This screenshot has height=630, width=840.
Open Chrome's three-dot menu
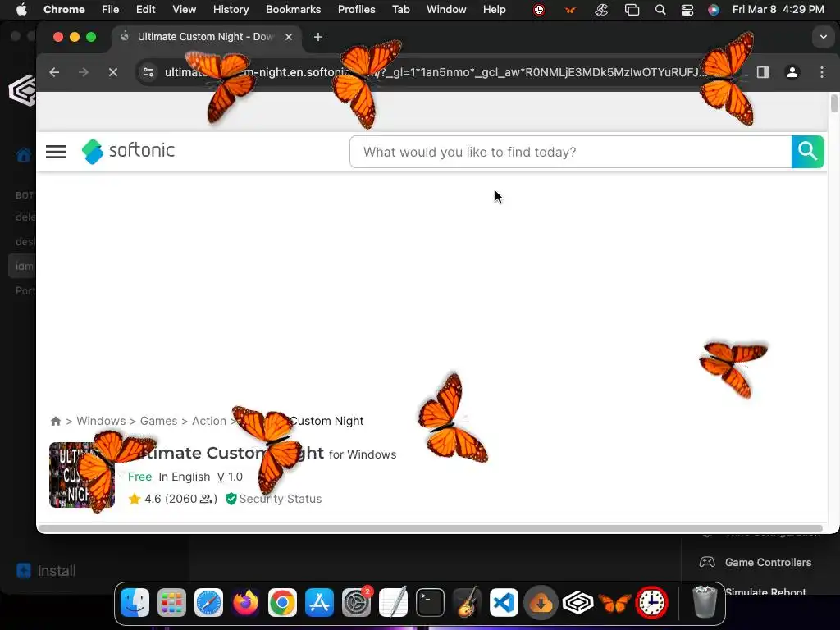tap(822, 72)
